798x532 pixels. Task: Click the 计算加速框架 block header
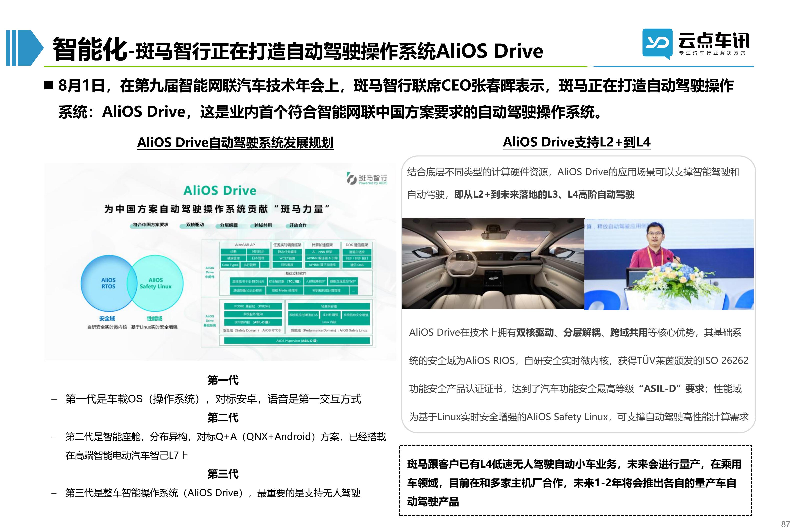pyautogui.click(x=322, y=245)
